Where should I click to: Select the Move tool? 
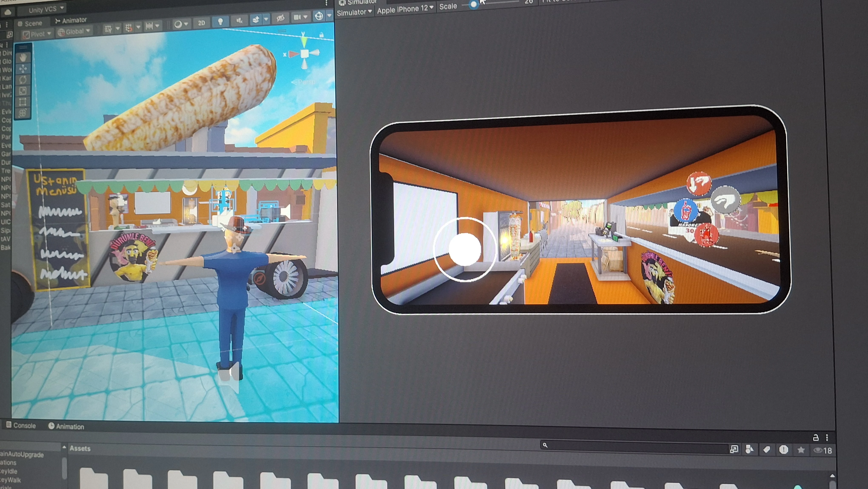click(23, 69)
